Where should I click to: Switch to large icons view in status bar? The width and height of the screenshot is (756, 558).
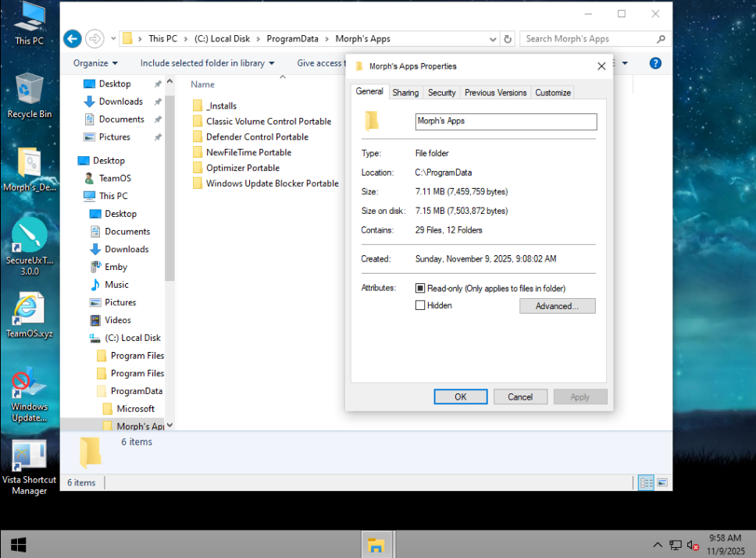pos(662,482)
